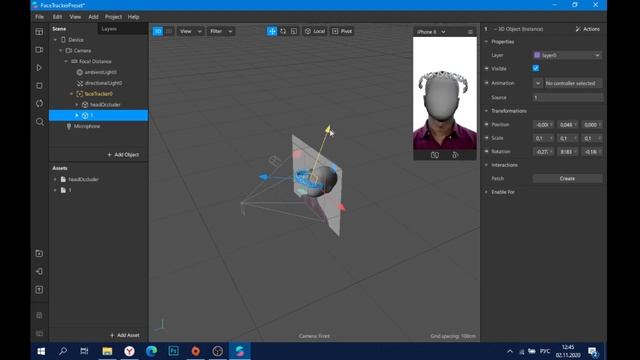Open the Filter dropdown in viewport toolbar
This screenshot has height=360, width=640.
point(221,31)
